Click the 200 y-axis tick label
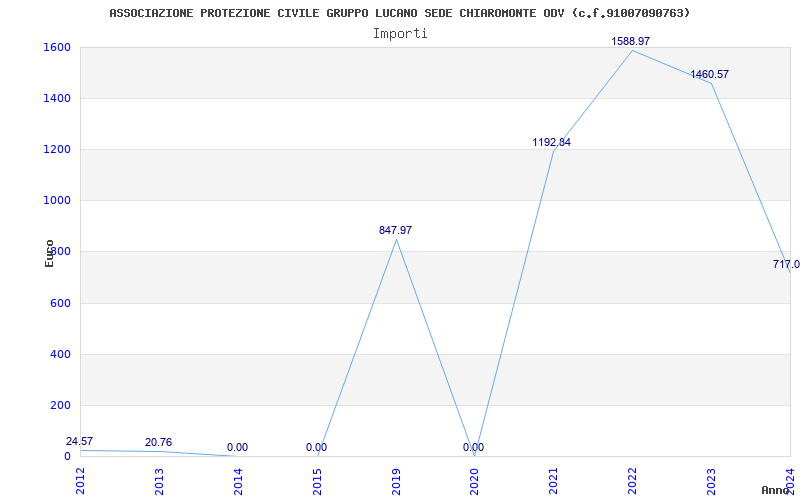The height and width of the screenshot is (500, 800). (60, 406)
